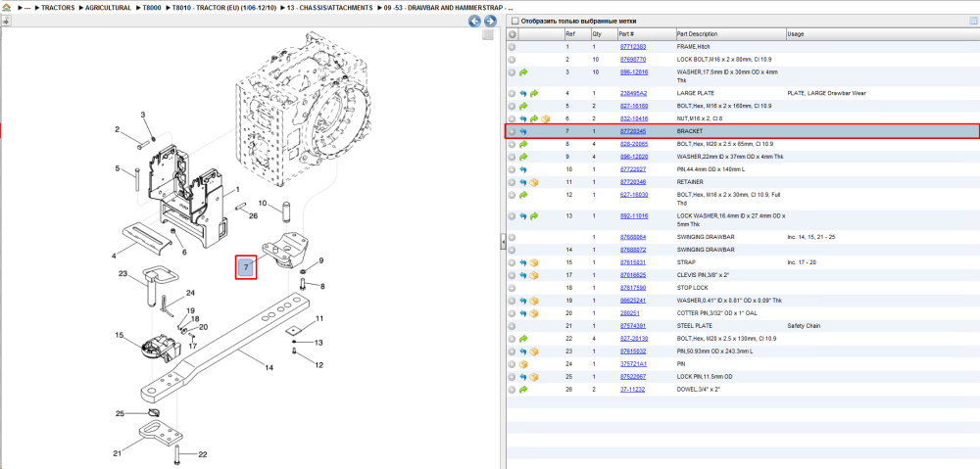980x469 pixels.
Task: Click the green arrow icon on LOCK WASHER row
Action: (x=534, y=216)
